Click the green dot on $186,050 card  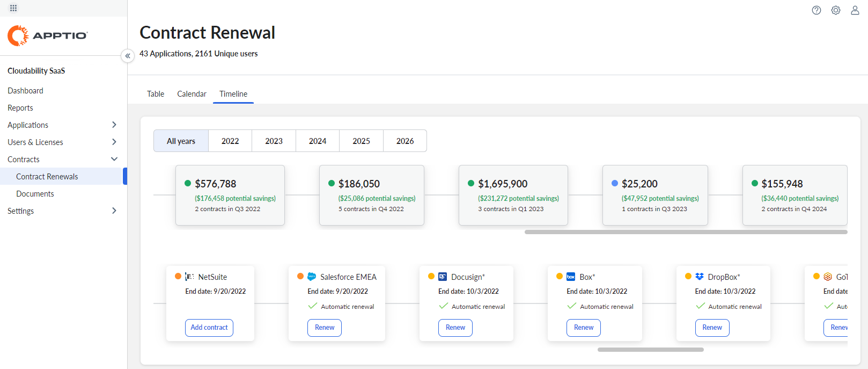332,183
